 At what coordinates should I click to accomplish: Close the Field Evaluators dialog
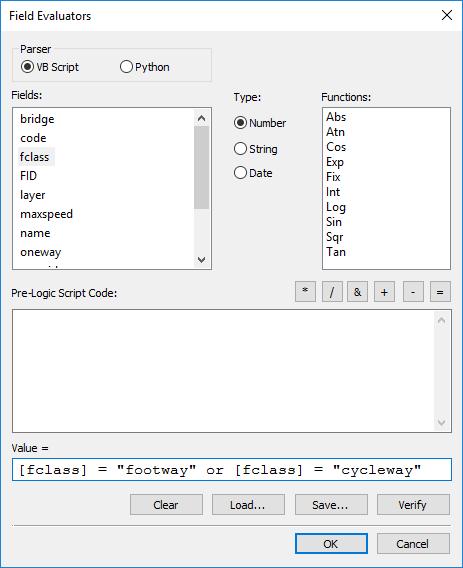click(447, 15)
